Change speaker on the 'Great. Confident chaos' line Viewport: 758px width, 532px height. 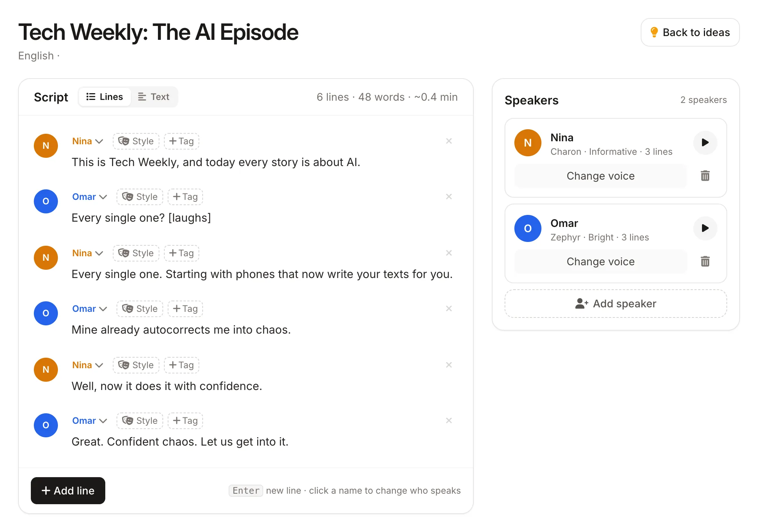click(x=89, y=421)
